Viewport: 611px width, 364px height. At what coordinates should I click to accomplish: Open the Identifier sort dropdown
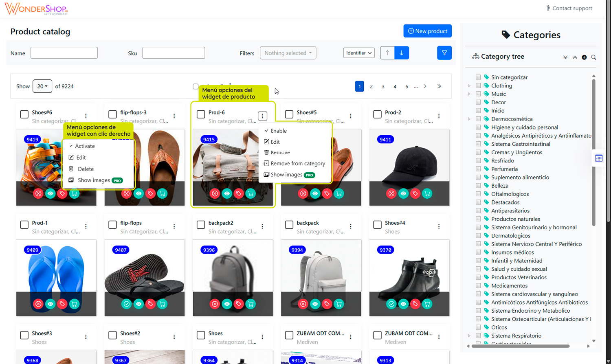[359, 53]
